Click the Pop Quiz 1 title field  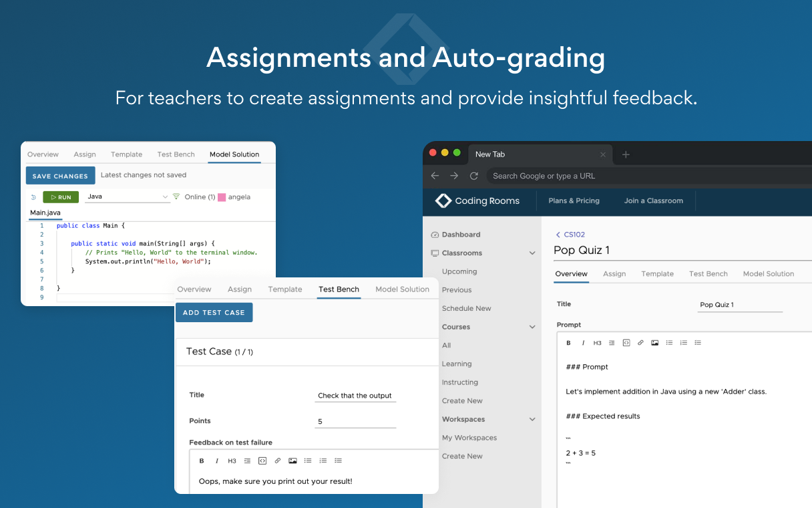[740, 305]
